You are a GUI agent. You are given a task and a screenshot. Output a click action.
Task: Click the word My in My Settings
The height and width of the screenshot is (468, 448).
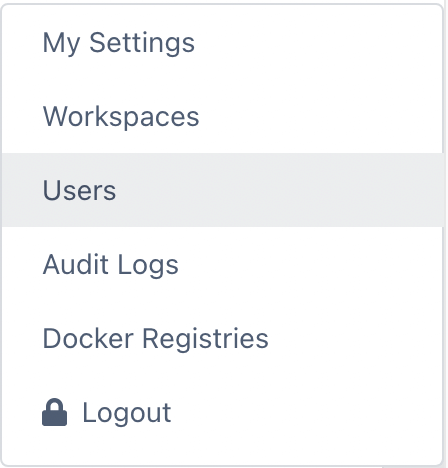61,43
